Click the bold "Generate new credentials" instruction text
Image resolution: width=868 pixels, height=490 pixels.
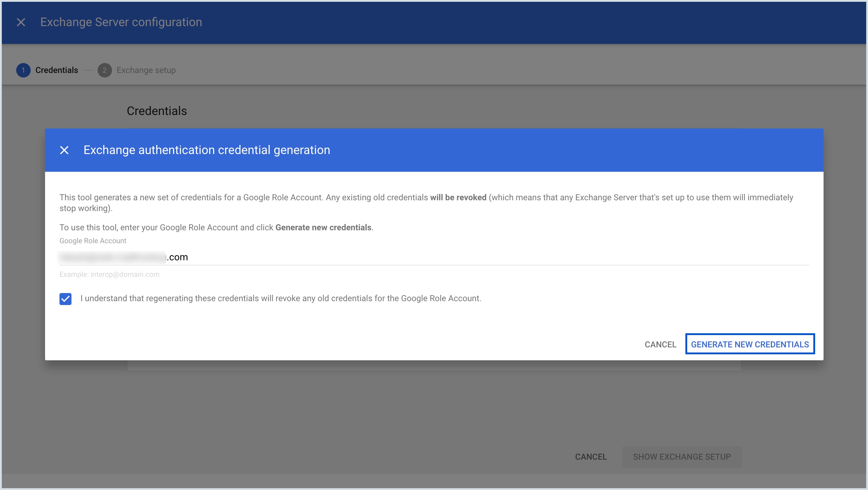[x=323, y=227]
